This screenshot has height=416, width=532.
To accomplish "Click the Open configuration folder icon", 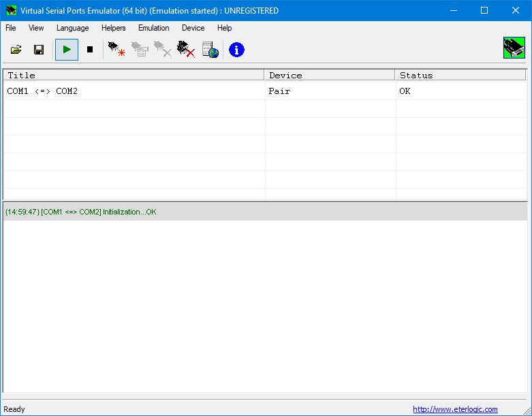I will tap(16, 50).
